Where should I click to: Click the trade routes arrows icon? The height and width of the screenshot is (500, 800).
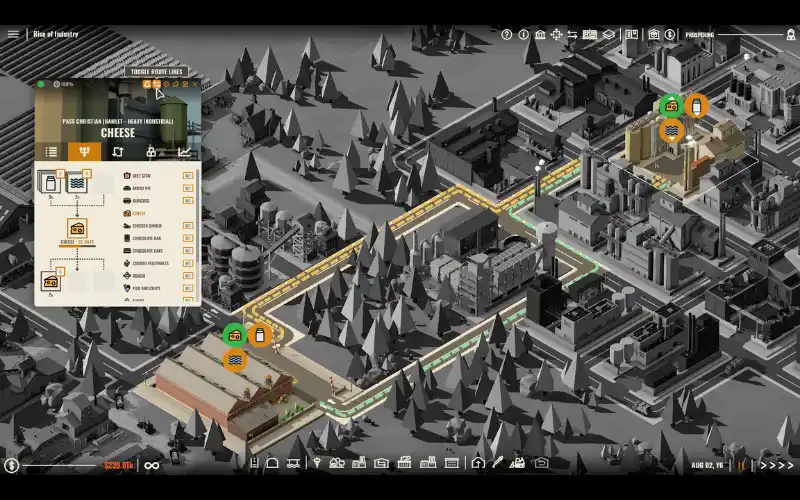pyautogui.click(x=573, y=34)
